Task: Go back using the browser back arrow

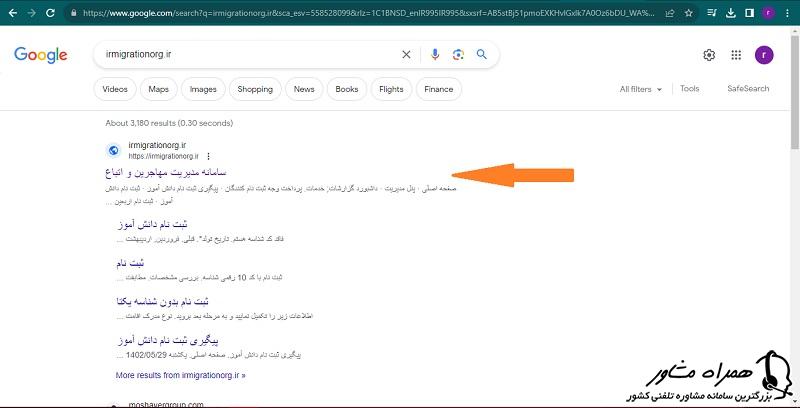Action: [13, 13]
